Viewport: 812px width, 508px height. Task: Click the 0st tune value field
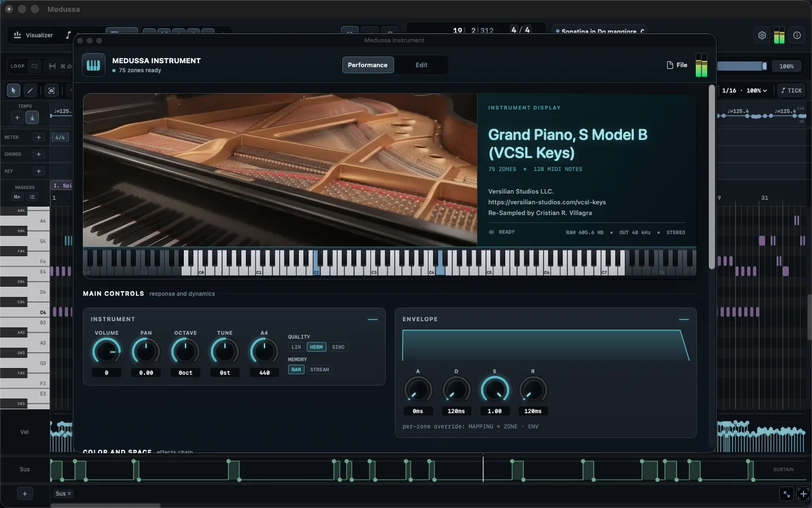coord(225,373)
